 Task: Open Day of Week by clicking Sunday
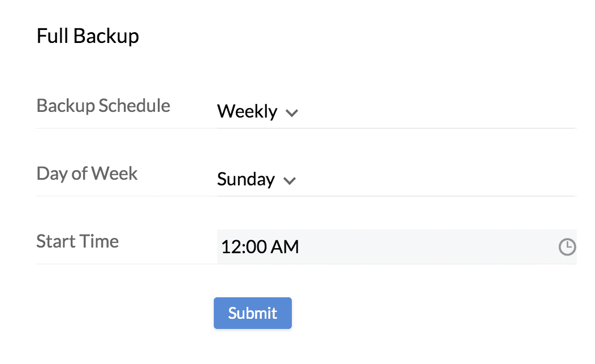pos(246,179)
